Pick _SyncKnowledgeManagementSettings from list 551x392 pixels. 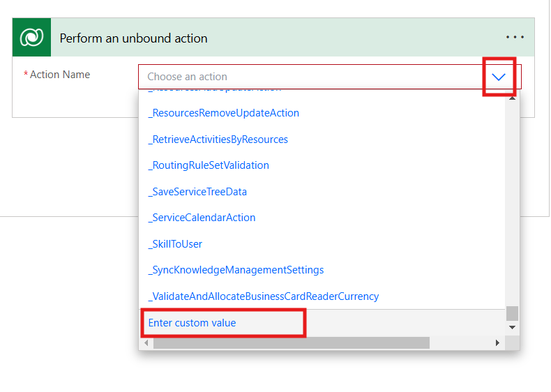tap(236, 270)
